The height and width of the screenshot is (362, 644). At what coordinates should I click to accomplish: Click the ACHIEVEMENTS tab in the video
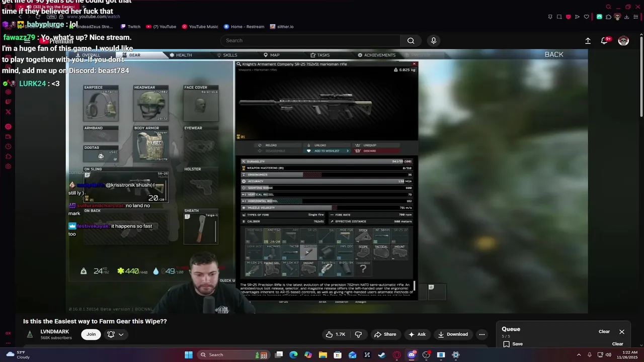[x=376, y=55]
